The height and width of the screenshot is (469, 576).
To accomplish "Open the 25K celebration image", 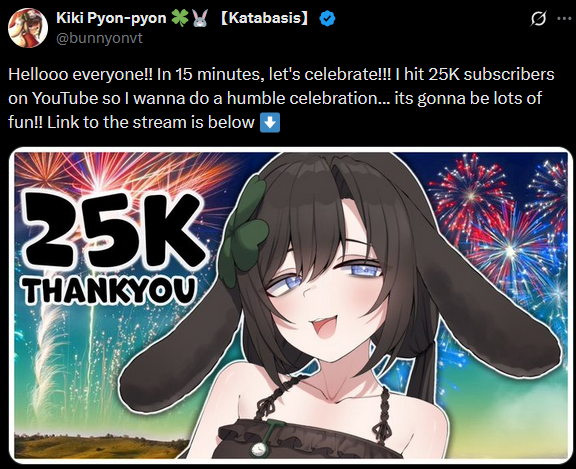I will [291, 306].
